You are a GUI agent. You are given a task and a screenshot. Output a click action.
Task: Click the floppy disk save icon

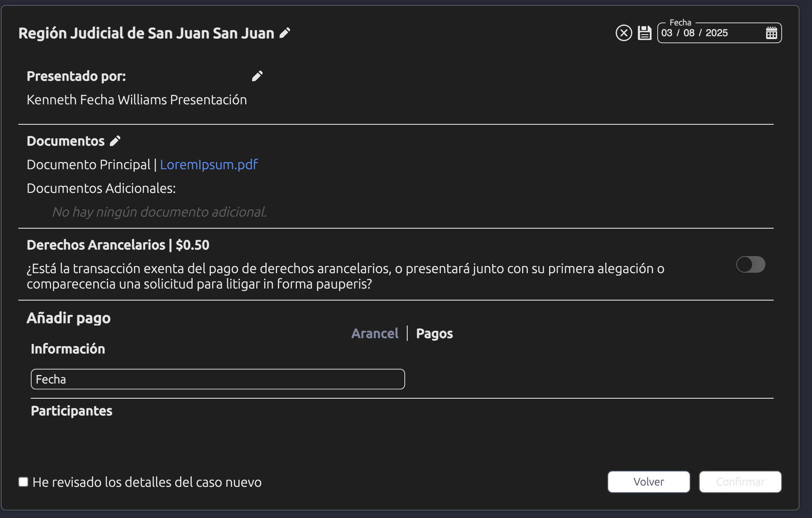(x=644, y=33)
